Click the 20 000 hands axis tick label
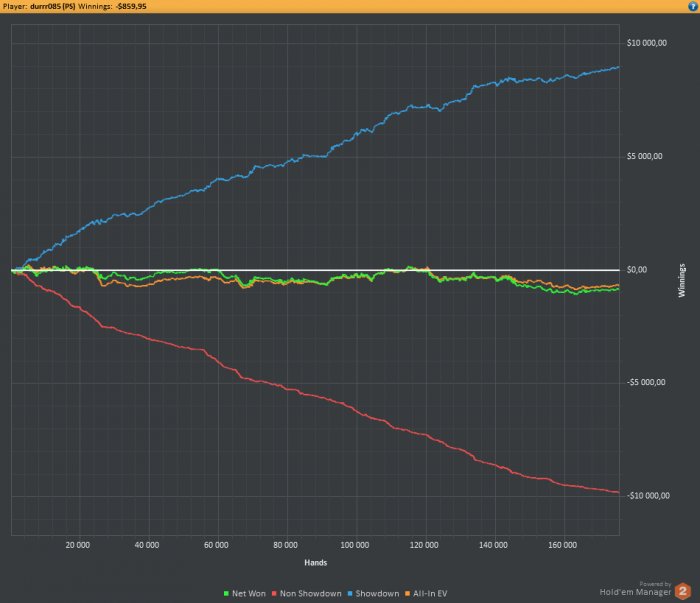700x603 pixels. pyautogui.click(x=78, y=545)
